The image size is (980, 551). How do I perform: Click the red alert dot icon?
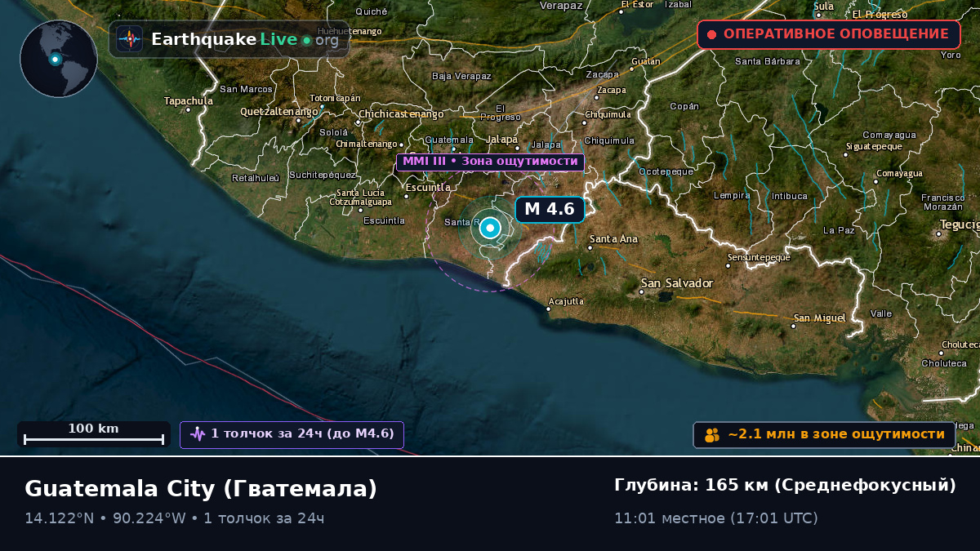pyautogui.click(x=711, y=34)
